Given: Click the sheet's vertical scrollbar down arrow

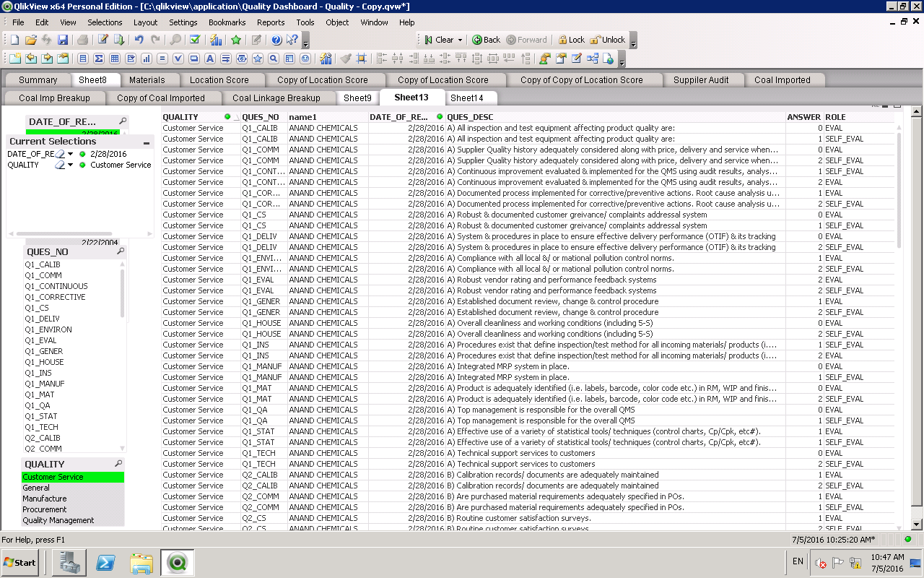Looking at the screenshot, I should click(917, 525).
